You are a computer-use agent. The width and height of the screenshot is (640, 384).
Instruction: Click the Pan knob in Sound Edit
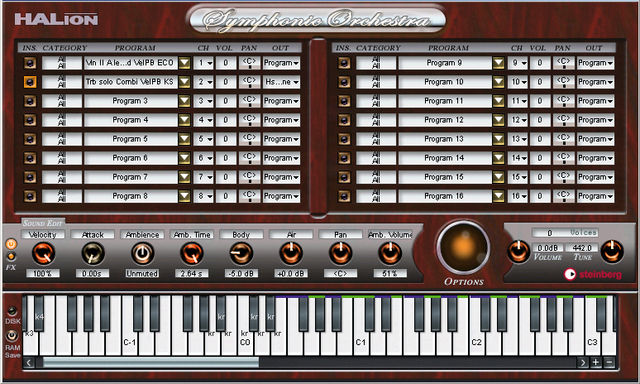340,253
